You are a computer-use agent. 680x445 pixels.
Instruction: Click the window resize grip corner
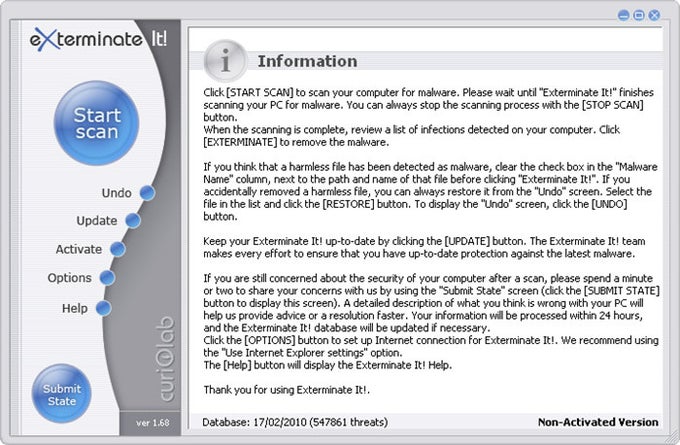click(671, 436)
